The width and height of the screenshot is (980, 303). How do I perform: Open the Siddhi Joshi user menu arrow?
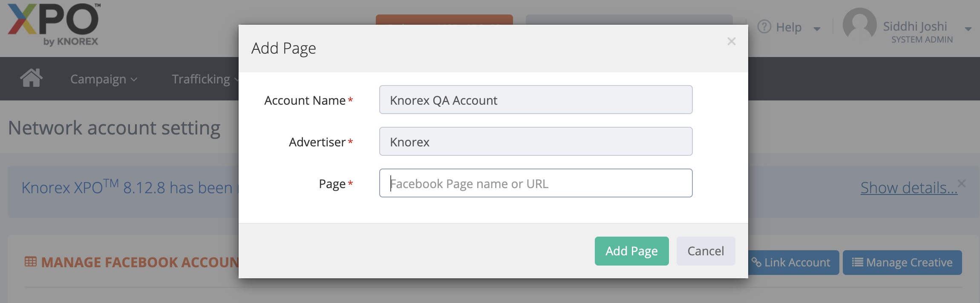[968, 29]
